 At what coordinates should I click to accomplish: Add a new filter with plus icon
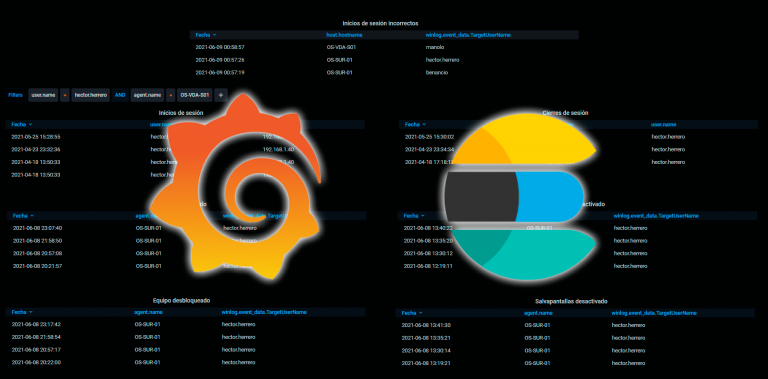tap(220, 95)
